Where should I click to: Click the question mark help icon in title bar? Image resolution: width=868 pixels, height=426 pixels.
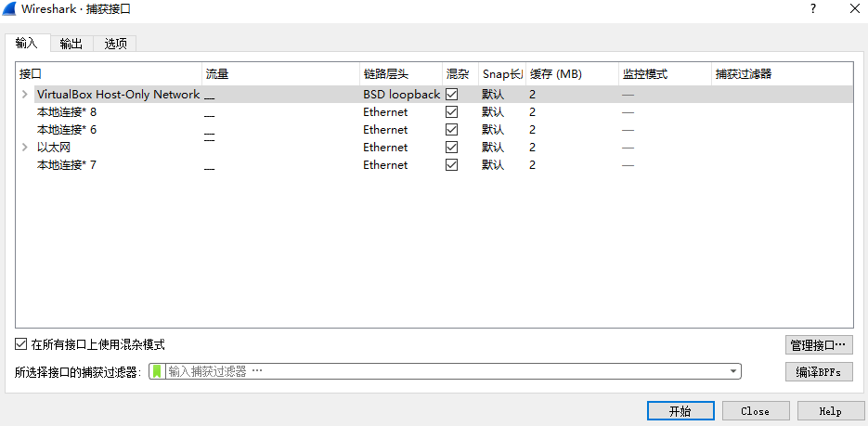813,8
